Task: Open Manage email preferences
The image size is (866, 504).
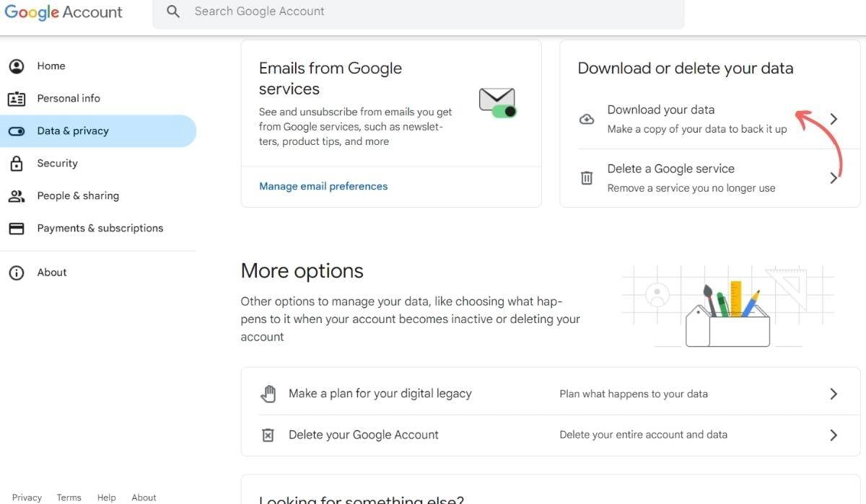Action: (x=323, y=185)
